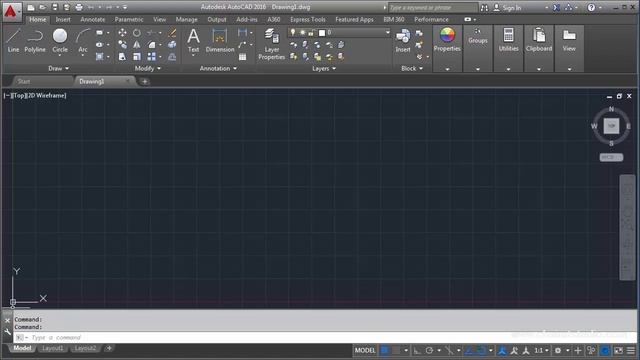Choose the Circle tool
The height and width of the screenshot is (360, 640).
[60, 41]
